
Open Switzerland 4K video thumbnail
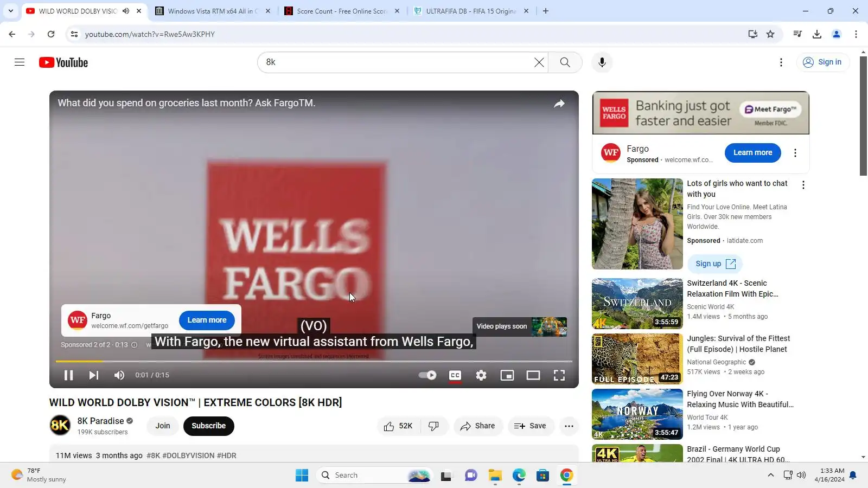pos(637,304)
